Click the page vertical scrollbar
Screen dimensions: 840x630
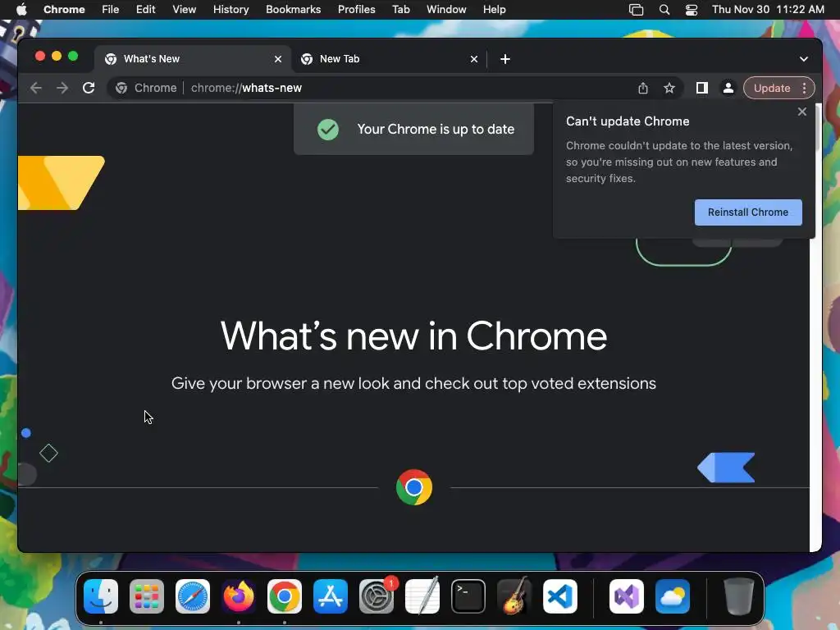(x=818, y=326)
